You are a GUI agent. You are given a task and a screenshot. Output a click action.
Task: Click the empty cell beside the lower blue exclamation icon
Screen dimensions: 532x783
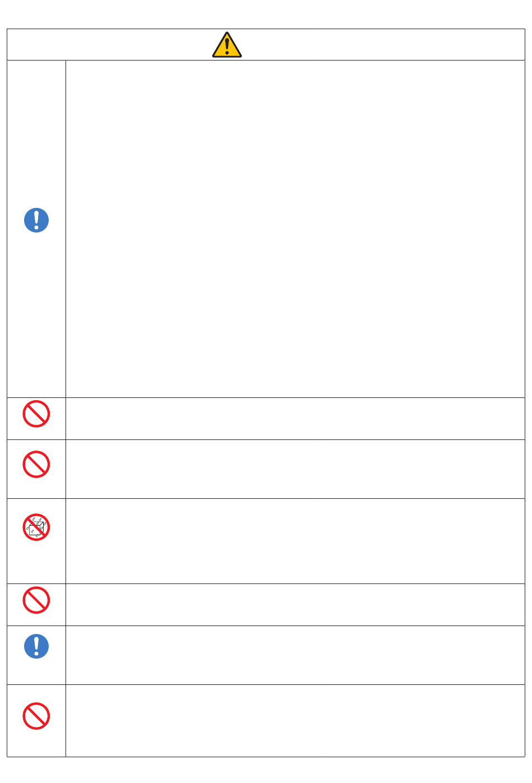coord(295,655)
